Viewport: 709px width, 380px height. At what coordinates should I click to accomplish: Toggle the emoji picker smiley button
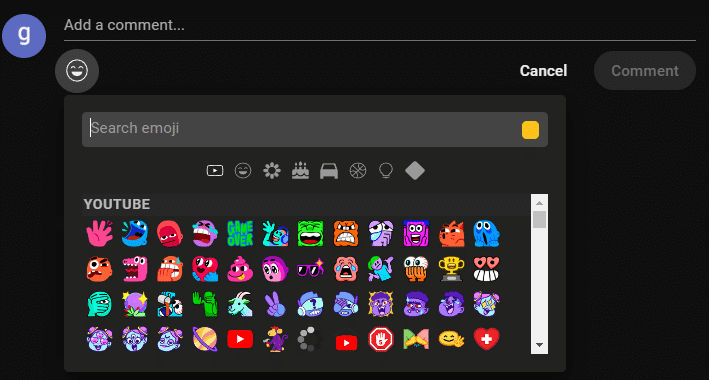[x=77, y=71]
